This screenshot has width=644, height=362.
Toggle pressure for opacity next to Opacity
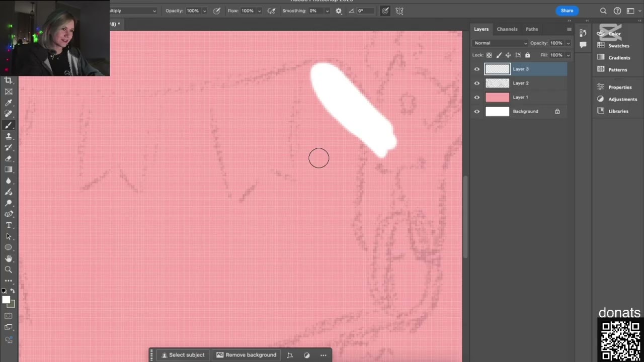tap(217, 11)
